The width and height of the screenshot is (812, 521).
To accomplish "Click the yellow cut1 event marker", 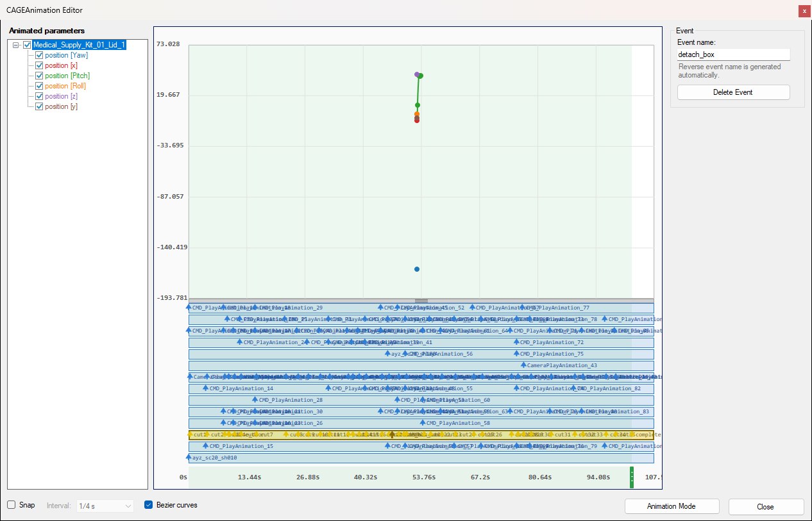I will pos(189,434).
